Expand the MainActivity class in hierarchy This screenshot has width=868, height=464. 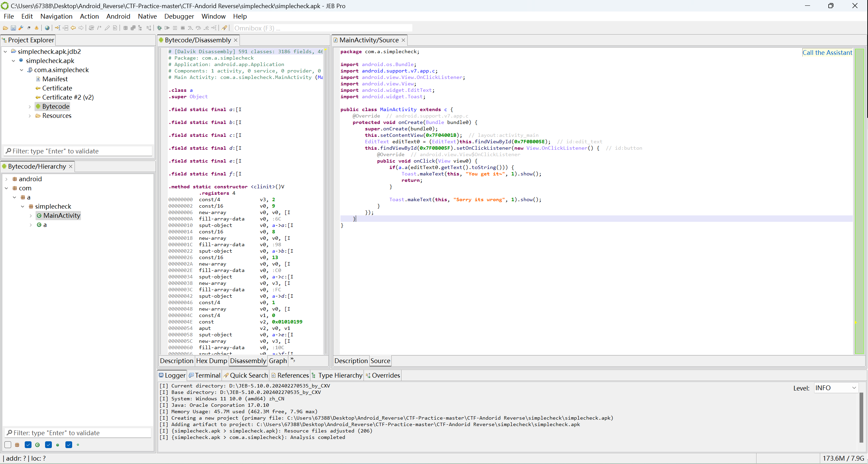31,215
